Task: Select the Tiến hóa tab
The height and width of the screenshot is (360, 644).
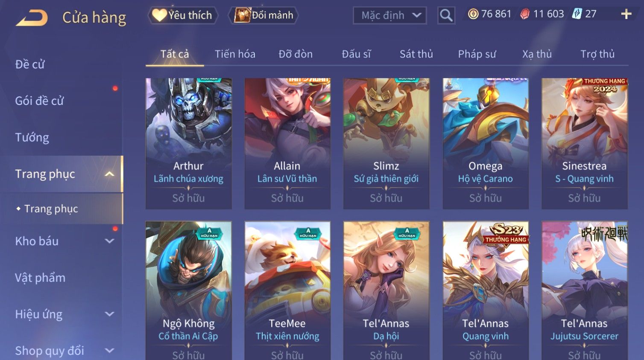Action: [x=235, y=54]
